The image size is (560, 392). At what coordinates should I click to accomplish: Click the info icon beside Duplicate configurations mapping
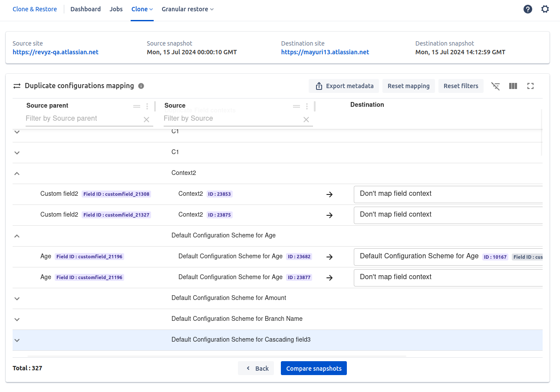point(141,86)
